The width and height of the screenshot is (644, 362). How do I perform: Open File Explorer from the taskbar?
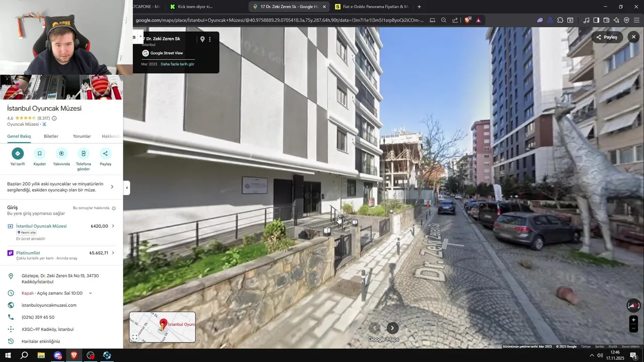41,355
